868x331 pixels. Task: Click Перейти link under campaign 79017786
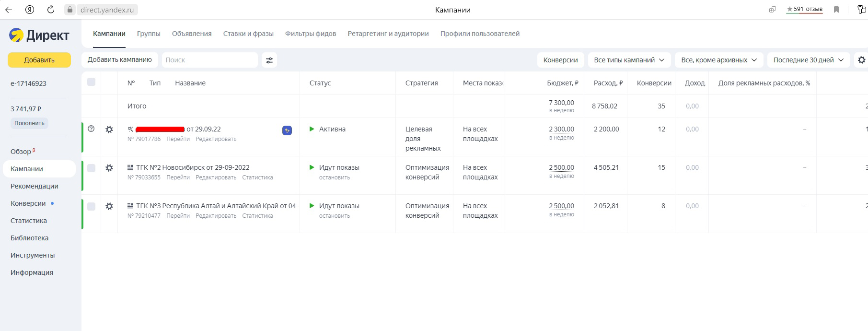pos(178,139)
